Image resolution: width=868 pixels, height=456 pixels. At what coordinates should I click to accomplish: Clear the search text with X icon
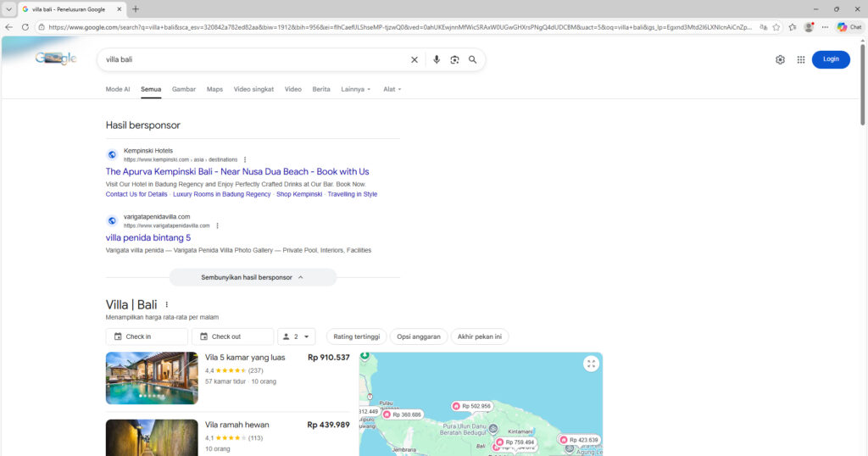(415, 60)
